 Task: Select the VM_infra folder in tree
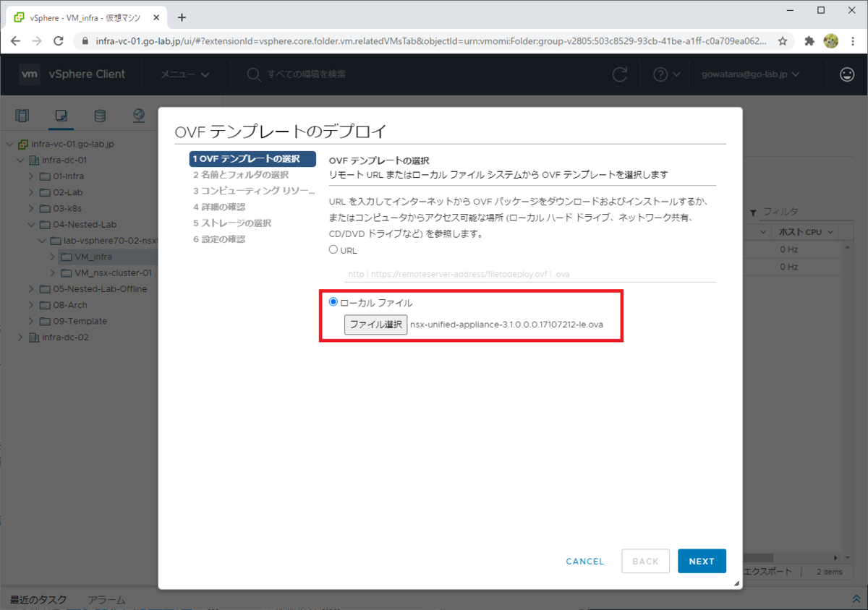93,257
